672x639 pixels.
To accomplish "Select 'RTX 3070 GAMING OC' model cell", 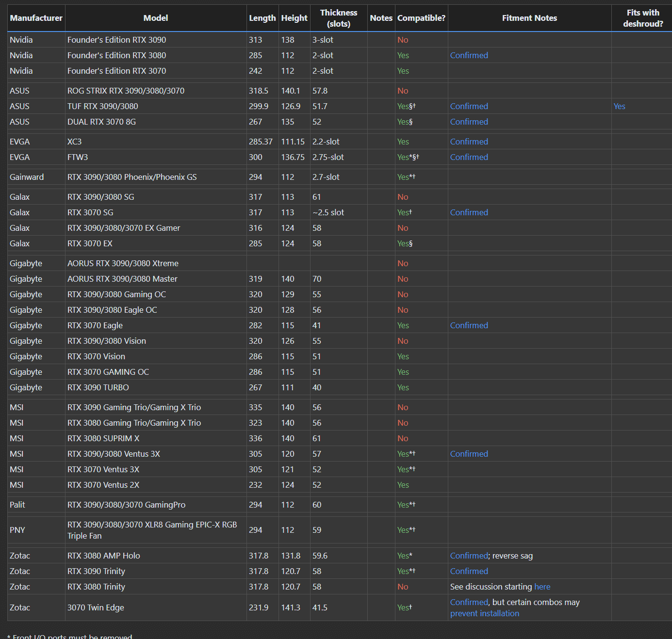I will [x=156, y=372].
